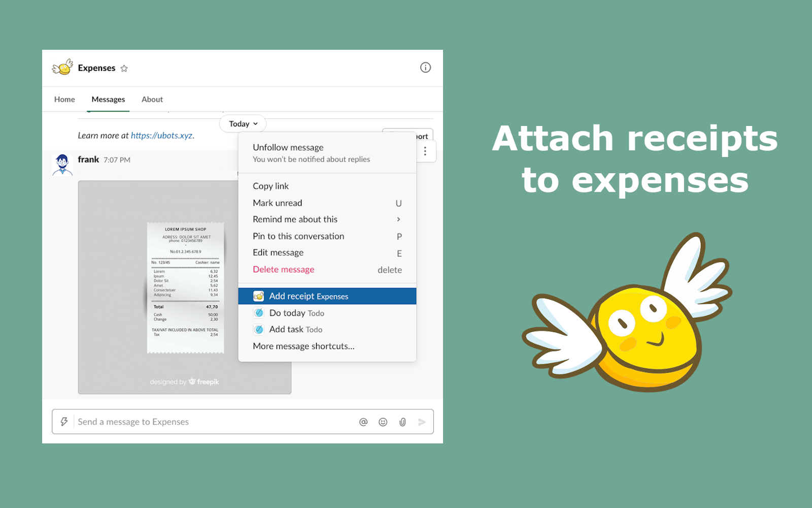Open the https://ubots.xyz link

point(161,136)
